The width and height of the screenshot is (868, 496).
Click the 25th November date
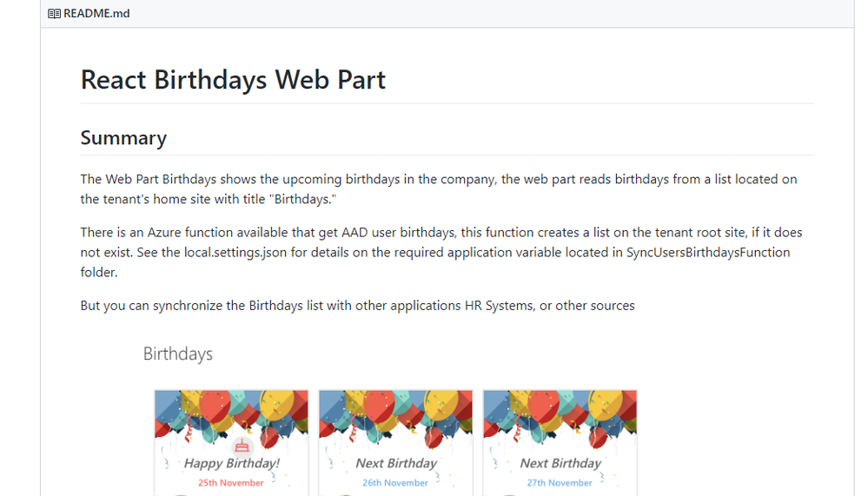point(231,483)
